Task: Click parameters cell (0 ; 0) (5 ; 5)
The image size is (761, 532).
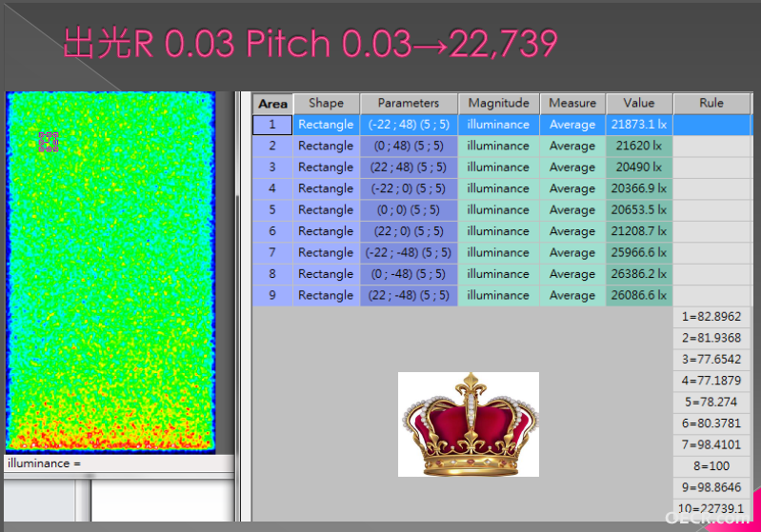Action: [x=409, y=210]
